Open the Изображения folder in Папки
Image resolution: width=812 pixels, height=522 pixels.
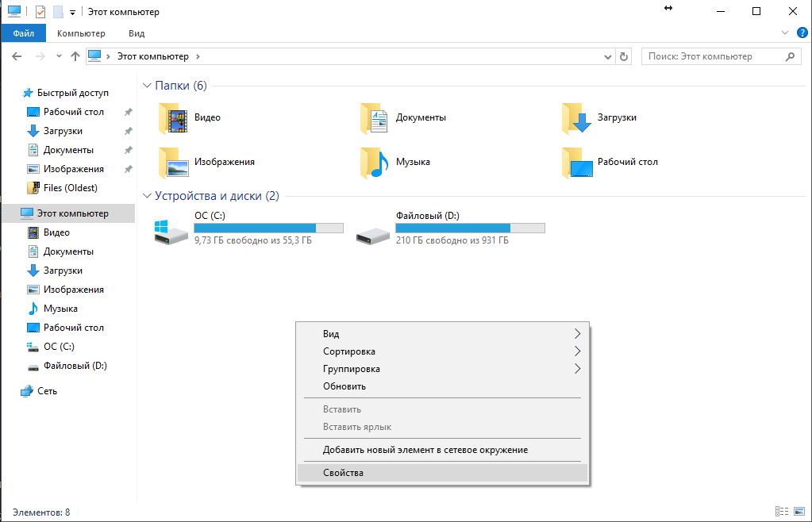point(206,163)
